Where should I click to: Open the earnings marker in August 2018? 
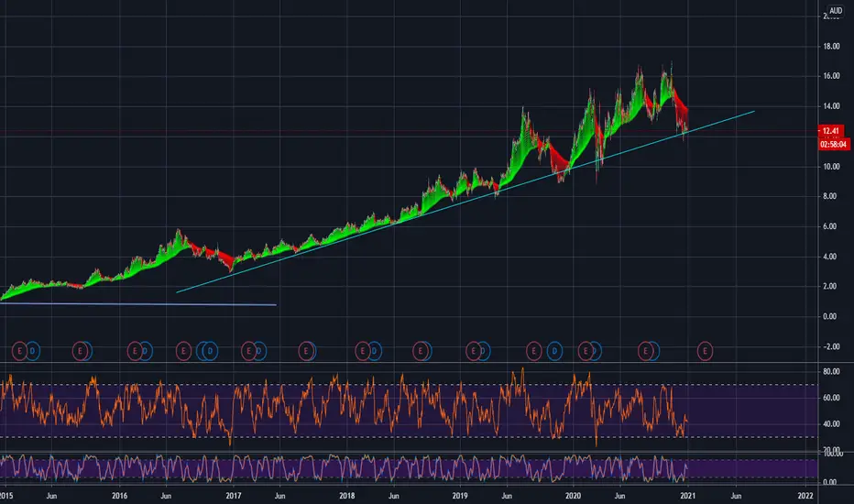point(420,352)
